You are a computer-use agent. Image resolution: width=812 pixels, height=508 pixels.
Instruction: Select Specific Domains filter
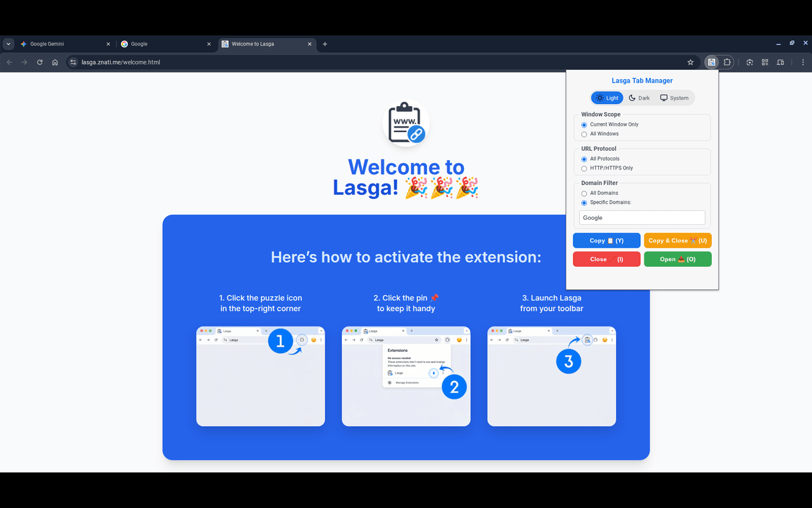click(x=584, y=203)
